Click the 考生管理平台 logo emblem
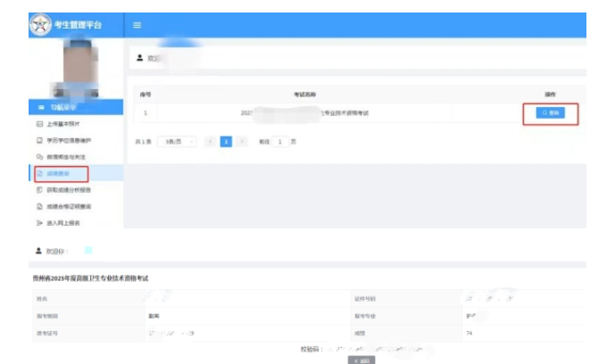Image resolution: width=615 pixels, height=364 pixels. click(x=40, y=24)
